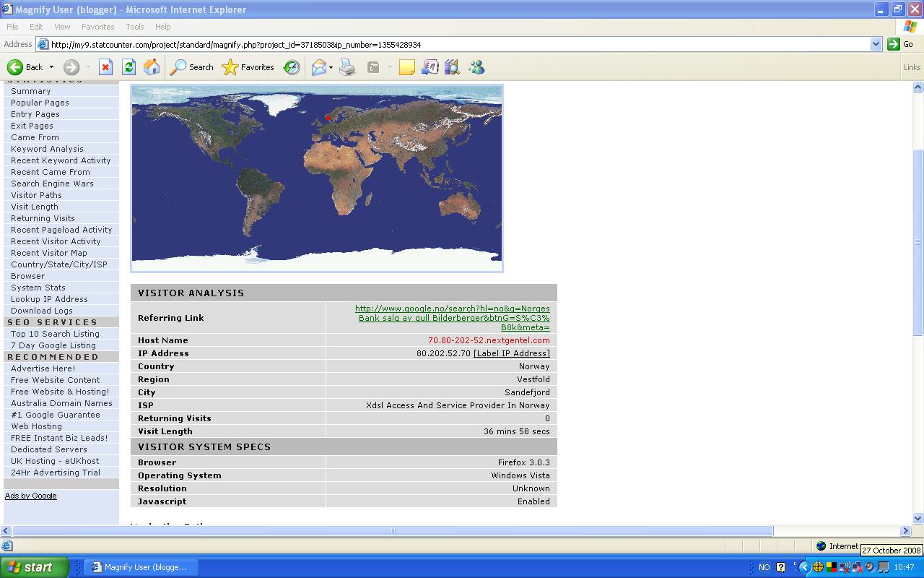The width and height of the screenshot is (924, 578).
Task: Click the Internet zone globe in status bar
Action: pos(821,546)
